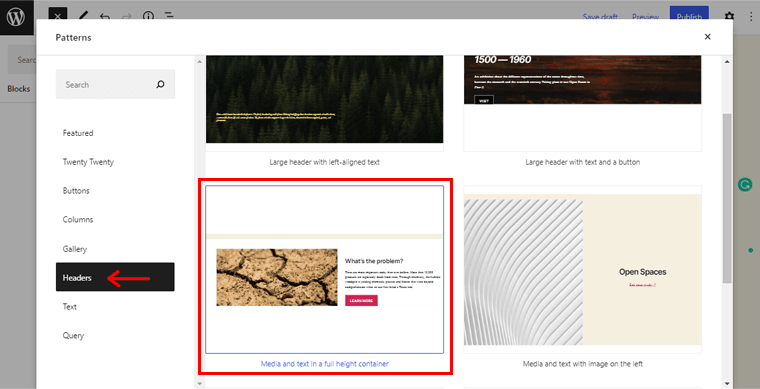Click the details info icon
This screenshot has height=389, width=760.
tap(147, 16)
